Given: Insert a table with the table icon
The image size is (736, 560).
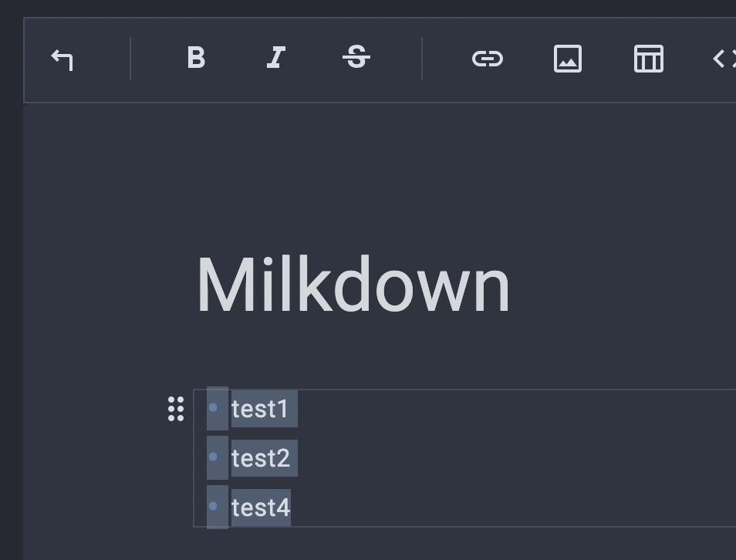Looking at the screenshot, I should coord(648,58).
